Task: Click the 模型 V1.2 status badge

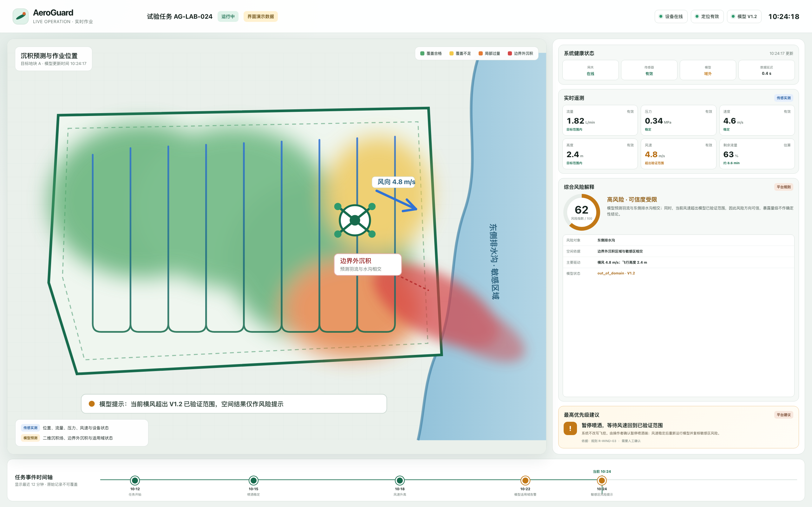Action: 744,16
